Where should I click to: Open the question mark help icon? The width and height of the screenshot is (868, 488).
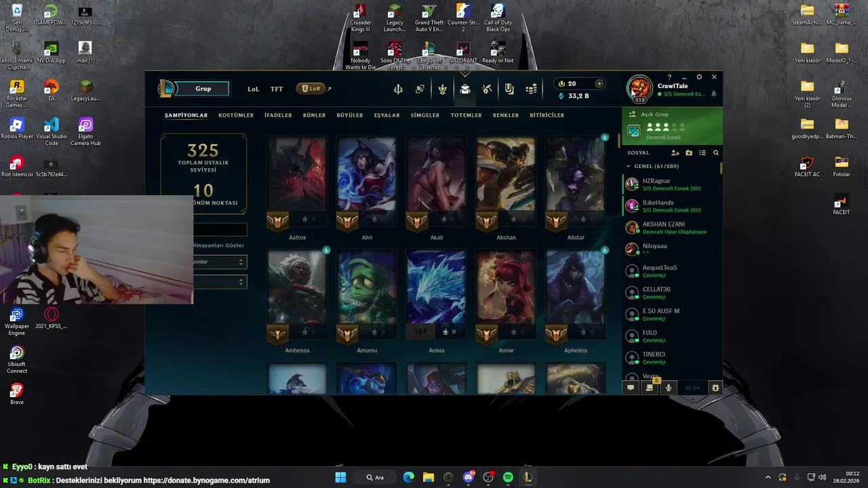click(669, 77)
